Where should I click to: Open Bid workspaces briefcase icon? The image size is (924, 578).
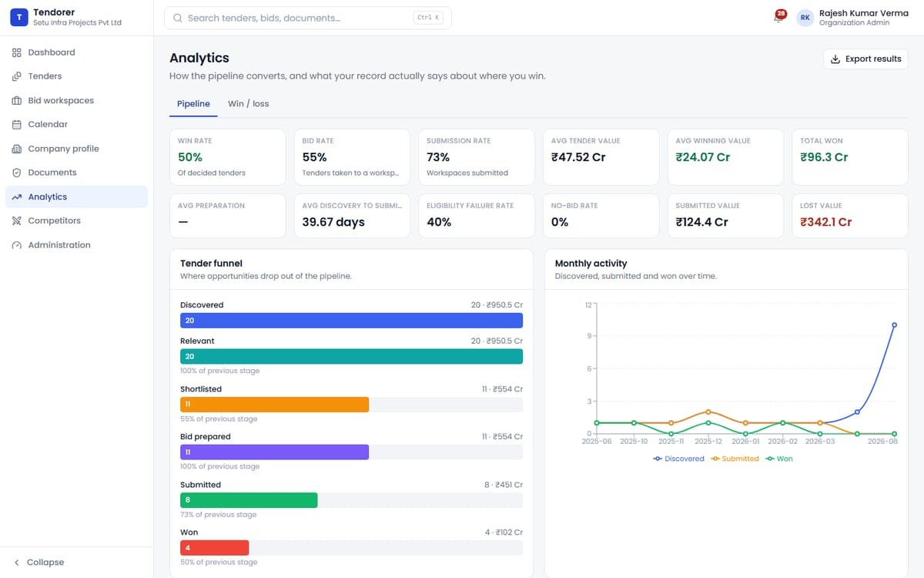click(17, 100)
